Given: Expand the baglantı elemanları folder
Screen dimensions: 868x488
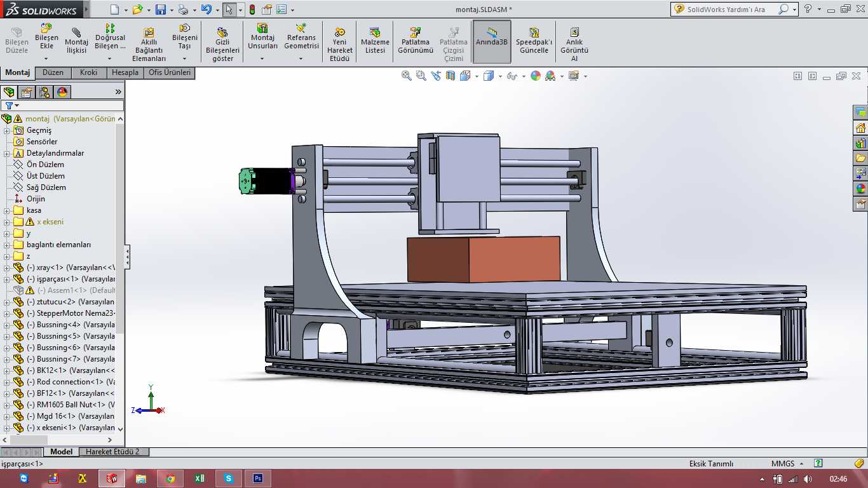Looking at the screenshot, I should 7,245.
